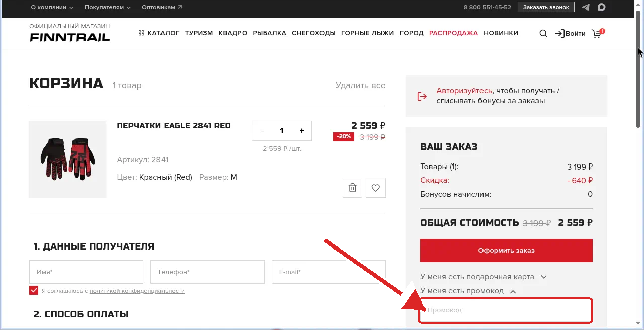The height and width of the screenshot is (330, 644).
Task: Increase glove quantity with plus button
Action: tap(302, 131)
